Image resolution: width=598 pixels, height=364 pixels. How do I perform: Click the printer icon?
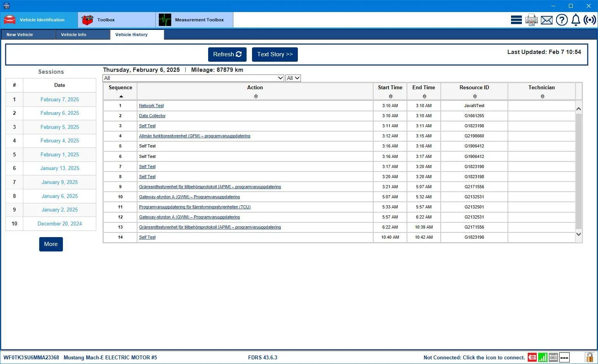(531, 20)
